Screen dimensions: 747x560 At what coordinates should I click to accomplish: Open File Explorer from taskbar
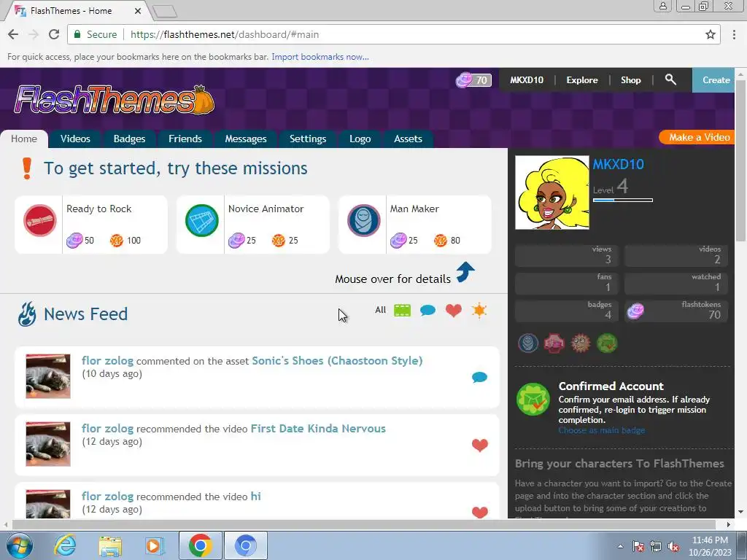coord(110,545)
